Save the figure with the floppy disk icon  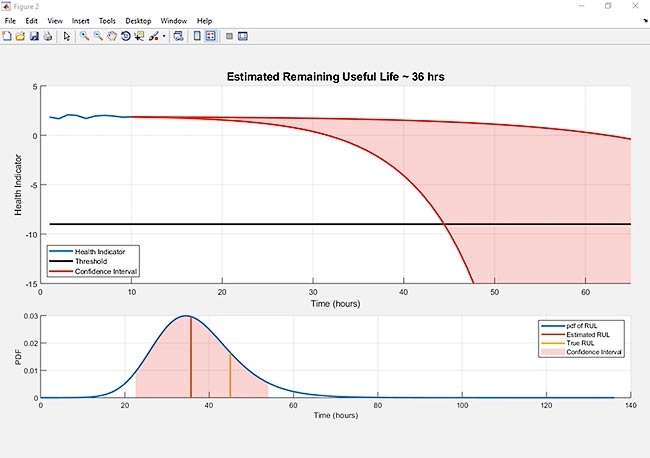34,36
